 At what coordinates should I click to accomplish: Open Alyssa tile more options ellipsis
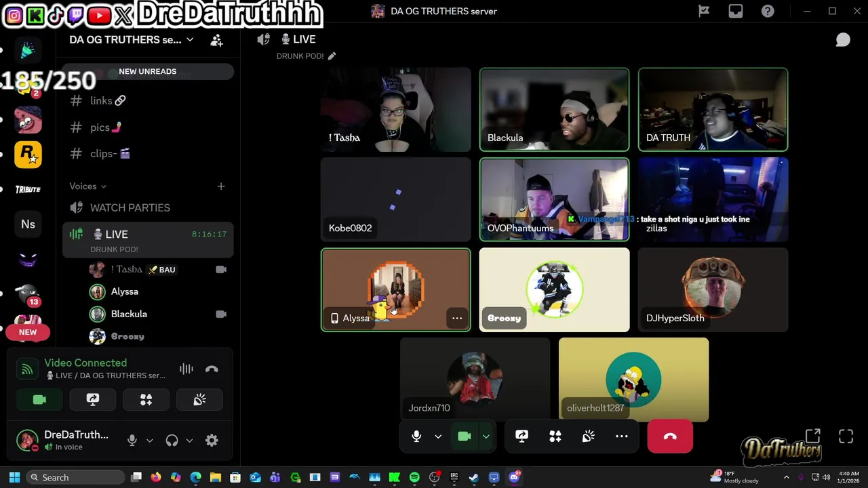point(457,318)
